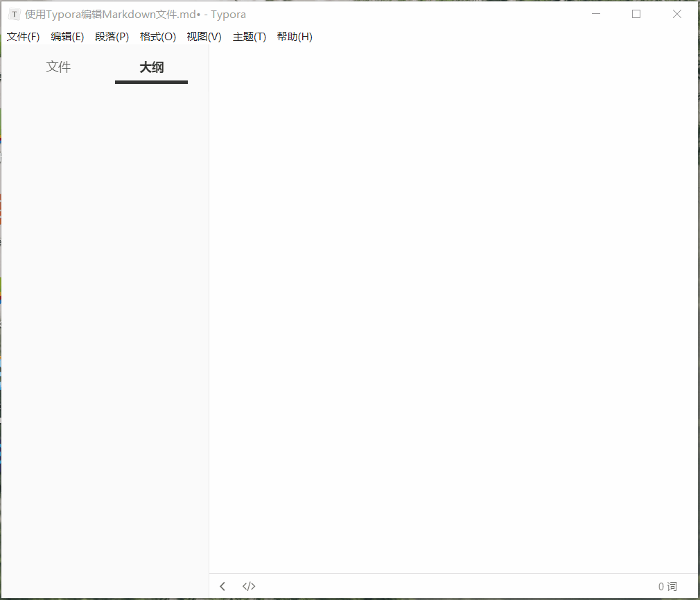This screenshot has width=700, height=600.
Task: Open the 帮助(H) help menu
Action: 295,37
